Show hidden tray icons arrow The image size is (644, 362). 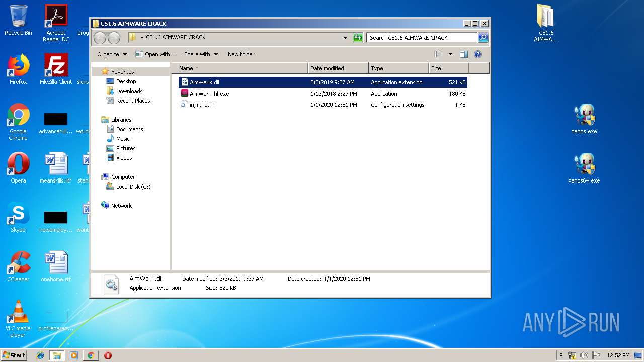pos(561,355)
